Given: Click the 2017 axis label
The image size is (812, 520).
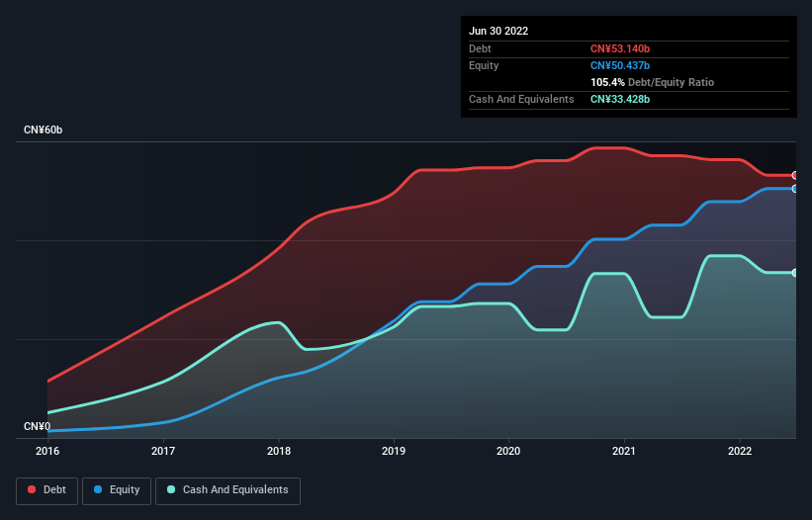Looking at the screenshot, I should click(x=163, y=451).
